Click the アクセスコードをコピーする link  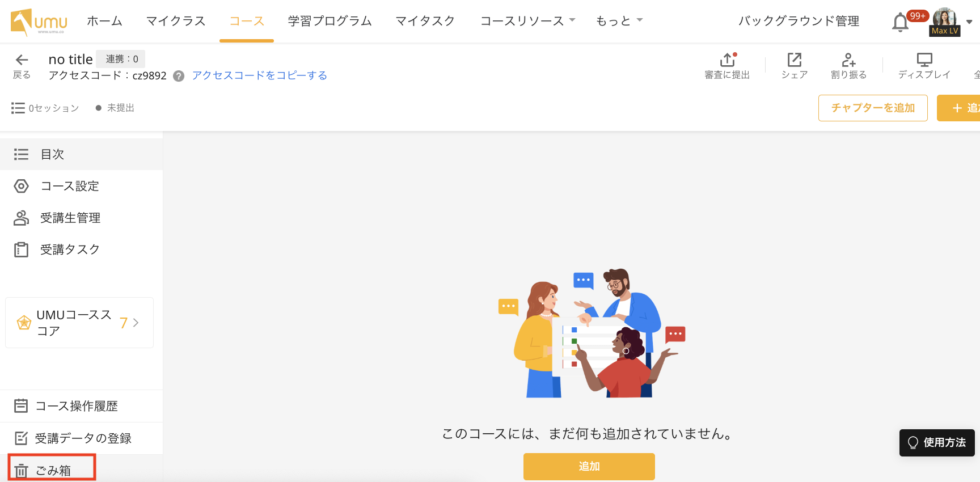pos(259,75)
